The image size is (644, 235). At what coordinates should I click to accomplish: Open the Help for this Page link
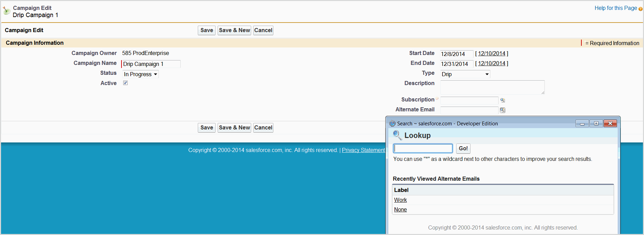point(616,8)
